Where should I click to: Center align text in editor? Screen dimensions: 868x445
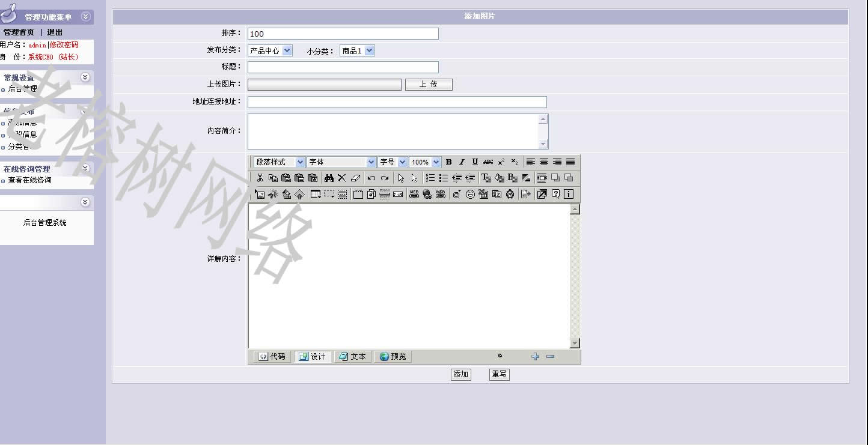(x=544, y=162)
